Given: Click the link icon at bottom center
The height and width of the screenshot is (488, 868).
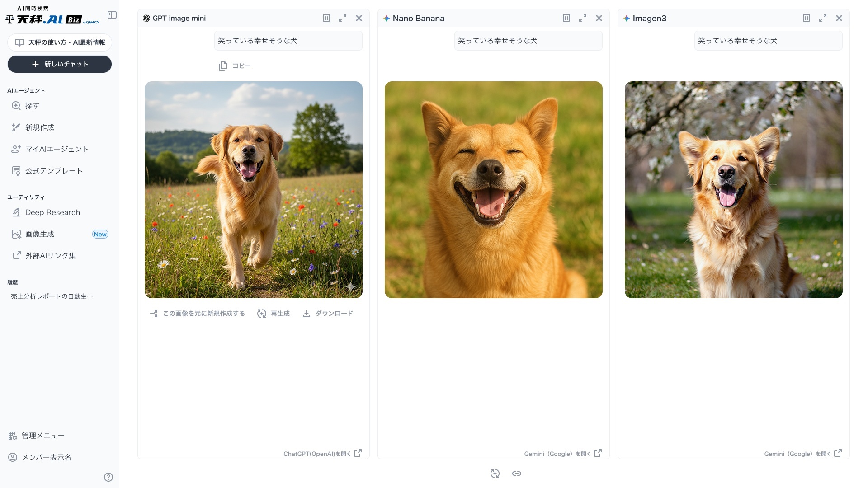Looking at the screenshot, I should coord(517,474).
